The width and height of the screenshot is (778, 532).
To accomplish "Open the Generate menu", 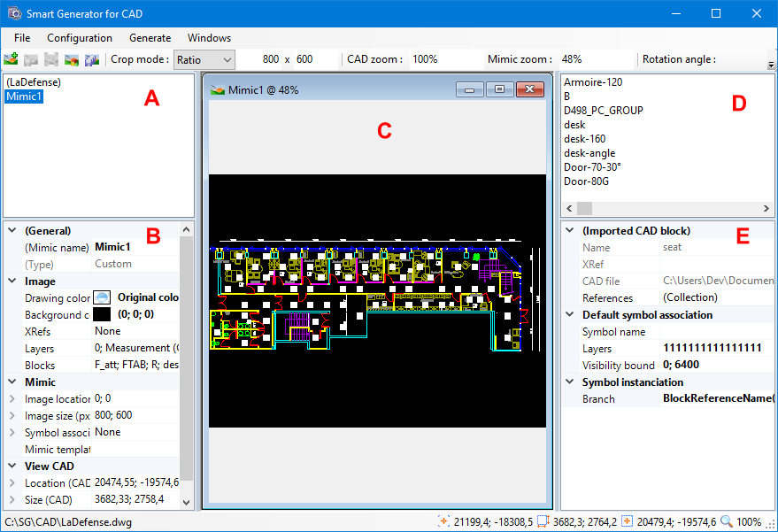I will (x=150, y=38).
